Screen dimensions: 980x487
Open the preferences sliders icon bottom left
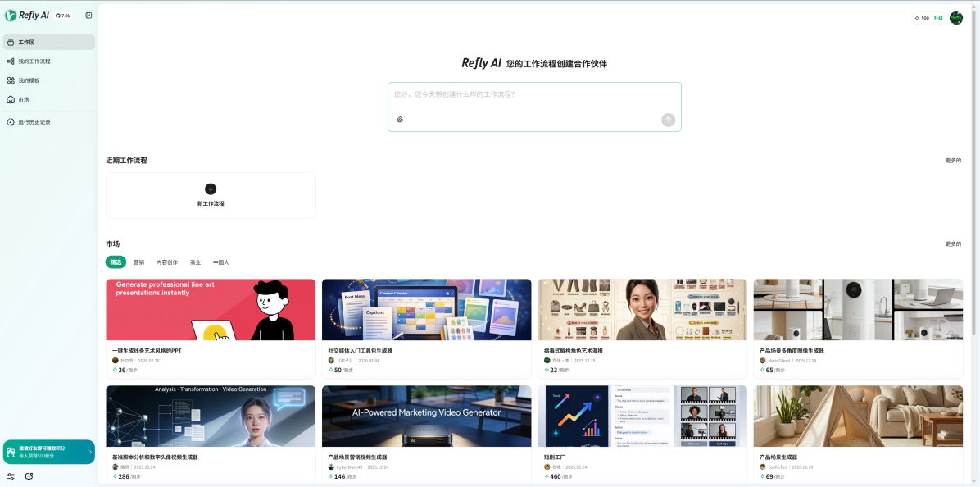point(11,476)
